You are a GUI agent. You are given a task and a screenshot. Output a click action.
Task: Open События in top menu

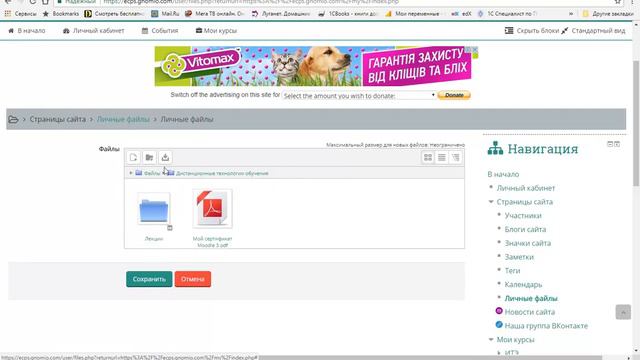coord(160,31)
